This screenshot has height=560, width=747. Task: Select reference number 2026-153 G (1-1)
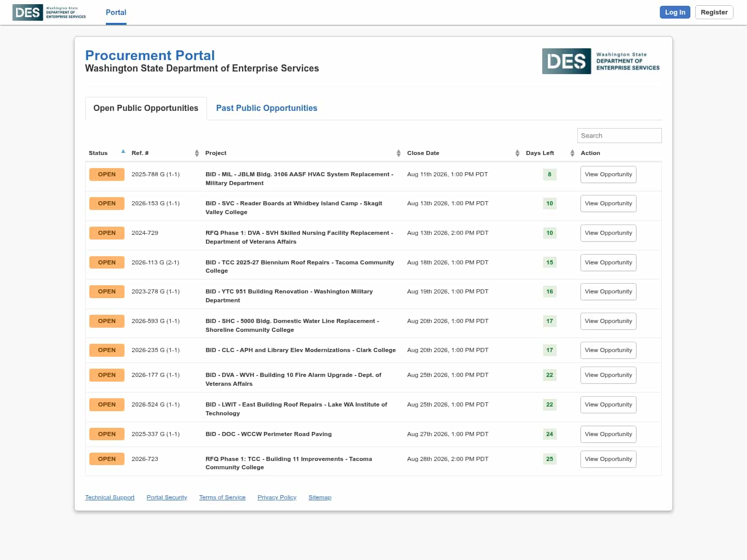tap(156, 203)
